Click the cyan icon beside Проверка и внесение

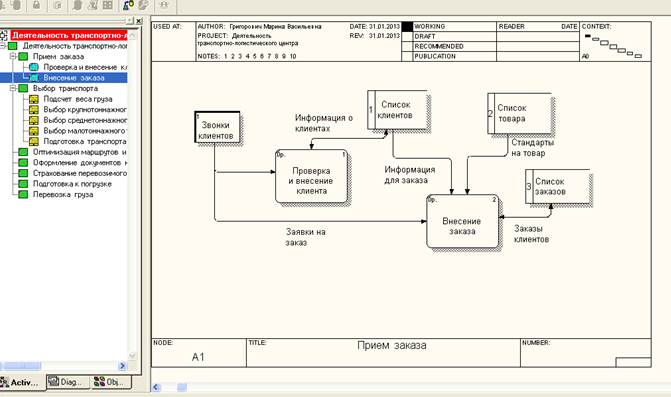(x=34, y=67)
